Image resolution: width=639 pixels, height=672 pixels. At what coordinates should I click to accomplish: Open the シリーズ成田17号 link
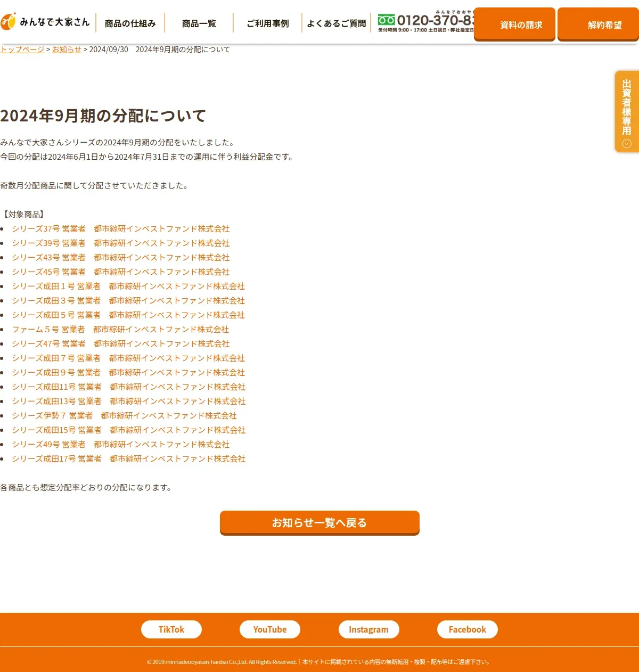pyautogui.click(x=129, y=459)
